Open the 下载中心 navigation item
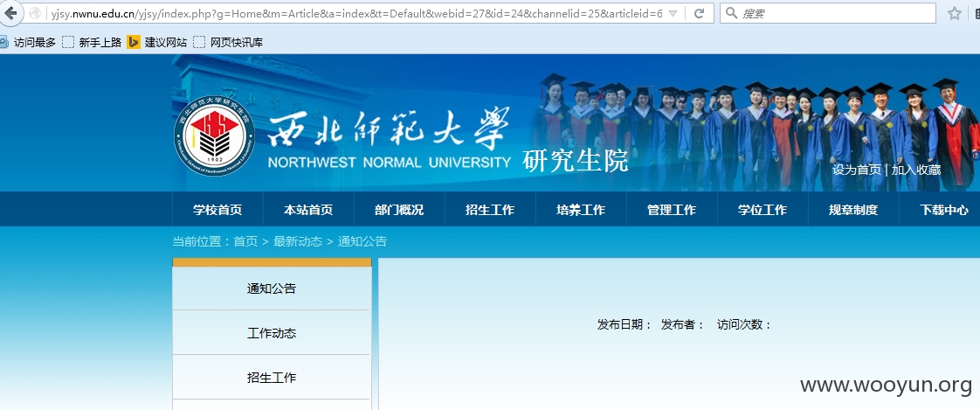 coord(943,210)
